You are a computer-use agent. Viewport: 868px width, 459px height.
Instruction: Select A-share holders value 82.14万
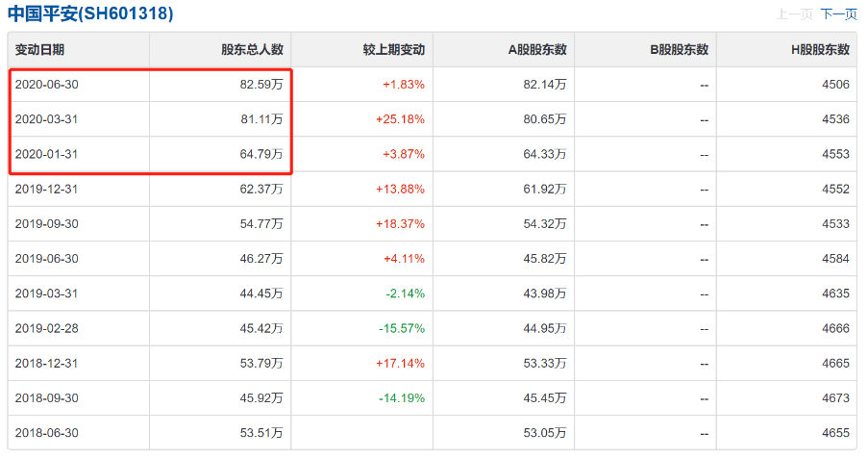tap(545, 85)
